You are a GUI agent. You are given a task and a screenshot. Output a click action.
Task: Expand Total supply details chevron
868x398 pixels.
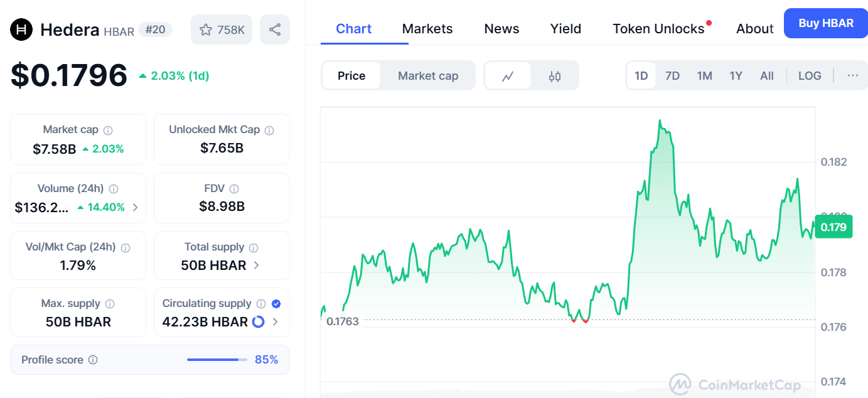[256, 266]
